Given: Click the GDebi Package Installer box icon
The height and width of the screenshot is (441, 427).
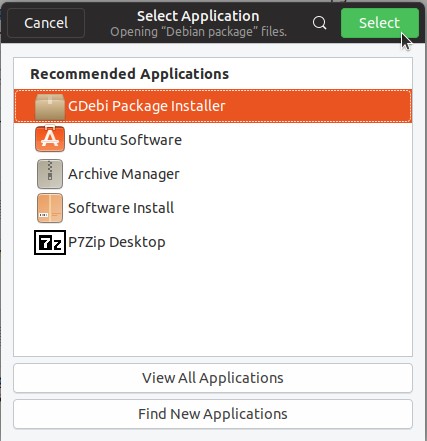Looking at the screenshot, I should point(50,106).
